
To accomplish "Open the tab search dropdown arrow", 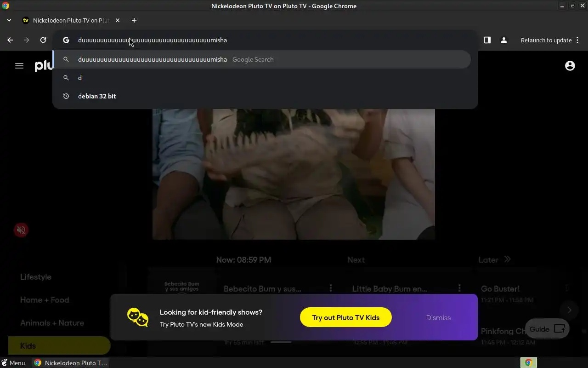I will (9, 20).
